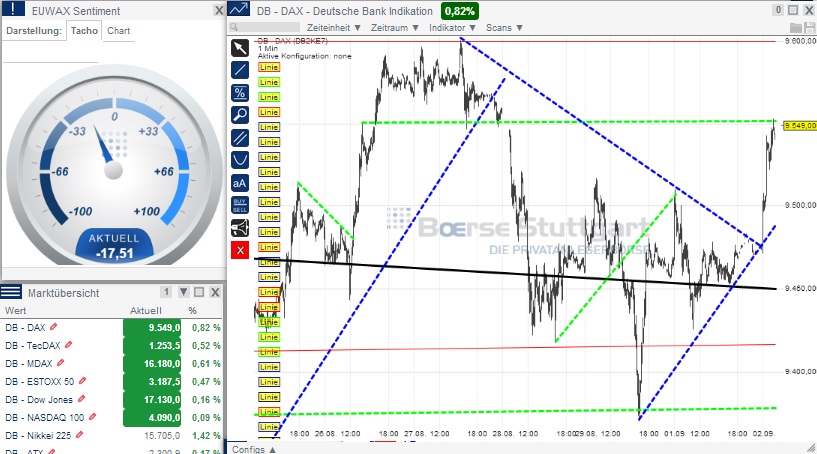Open the Indikator dropdown

tap(452, 28)
